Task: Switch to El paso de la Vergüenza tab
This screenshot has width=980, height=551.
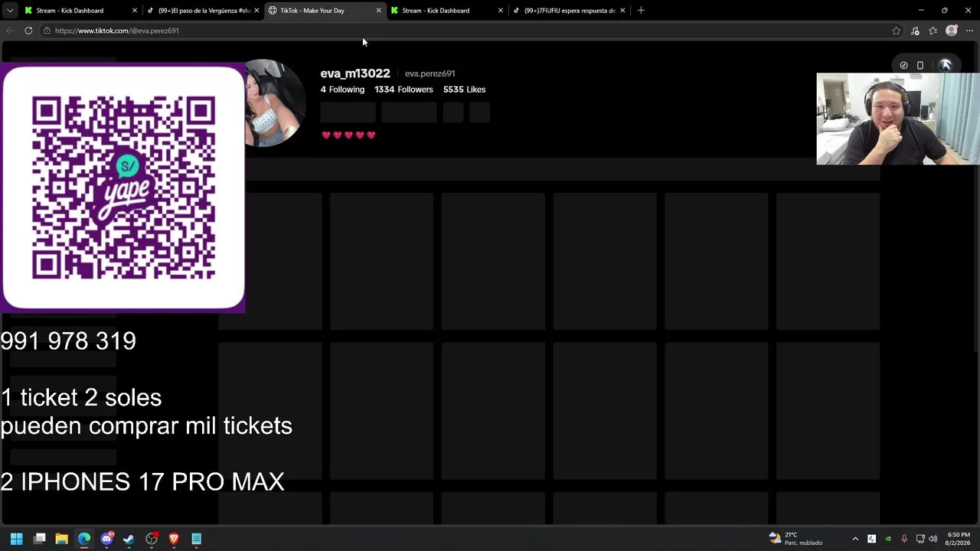Action: 202,11
